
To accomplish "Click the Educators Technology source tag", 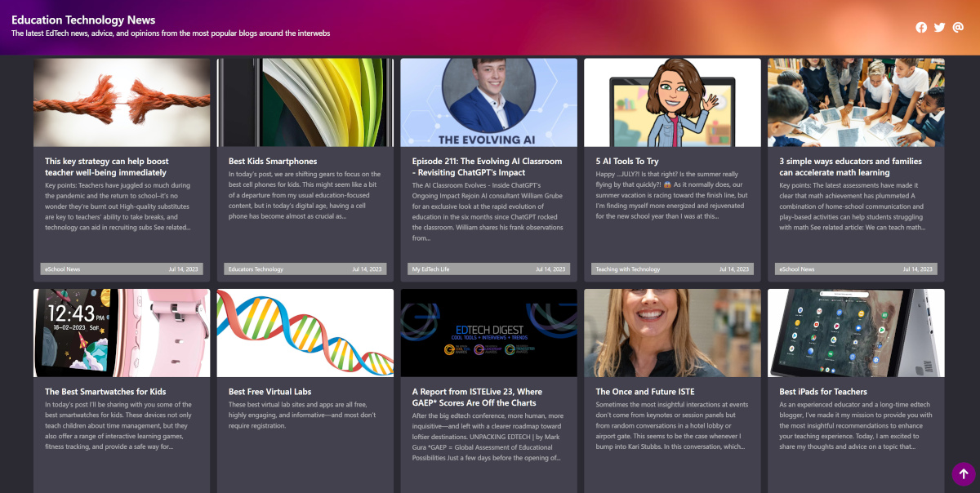I will click(x=256, y=269).
